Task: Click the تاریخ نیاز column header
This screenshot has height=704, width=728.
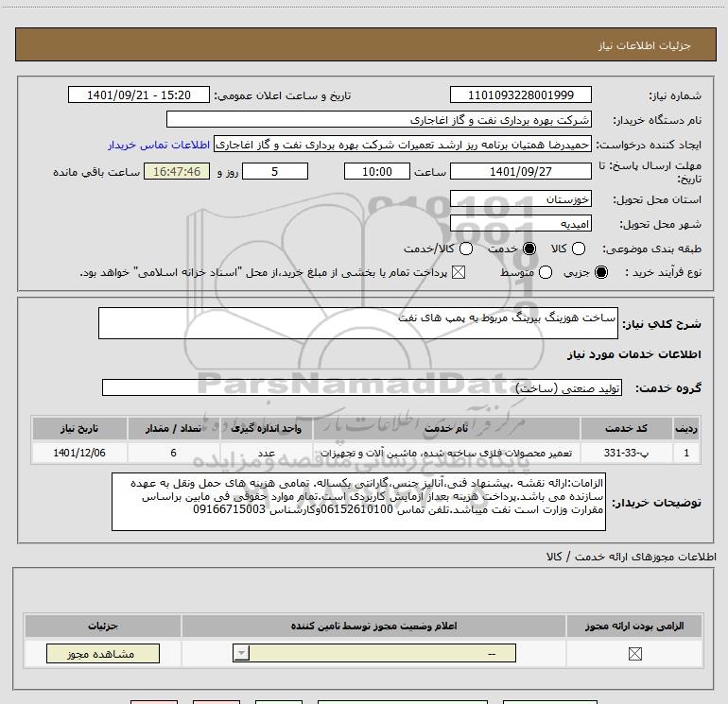Action: (x=79, y=428)
